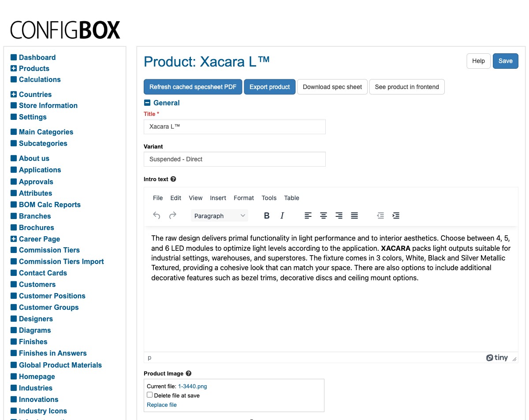Click the Export product button
Screen dimensions: 529x420
tap(270, 87)
